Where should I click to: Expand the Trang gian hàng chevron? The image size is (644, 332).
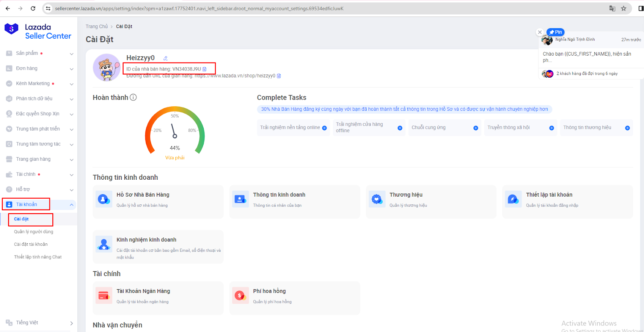72,160
